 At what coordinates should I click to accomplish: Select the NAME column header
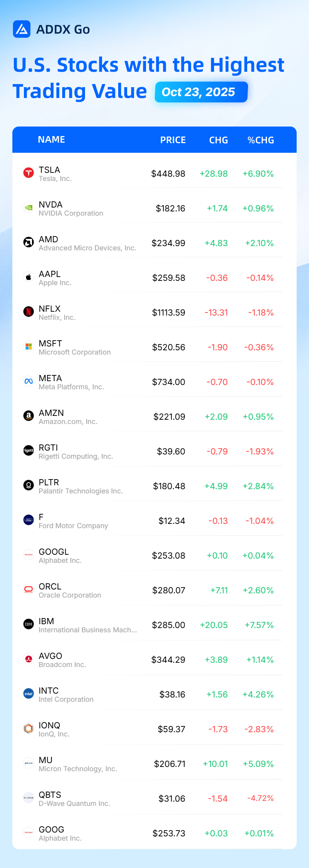tap(51, 140)
